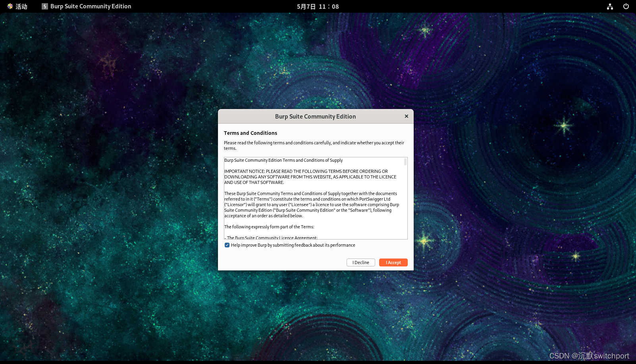Click the dialog title bar text
Image resolution: width=636 pixels, height=364 pixels.
tap(315, 117)
